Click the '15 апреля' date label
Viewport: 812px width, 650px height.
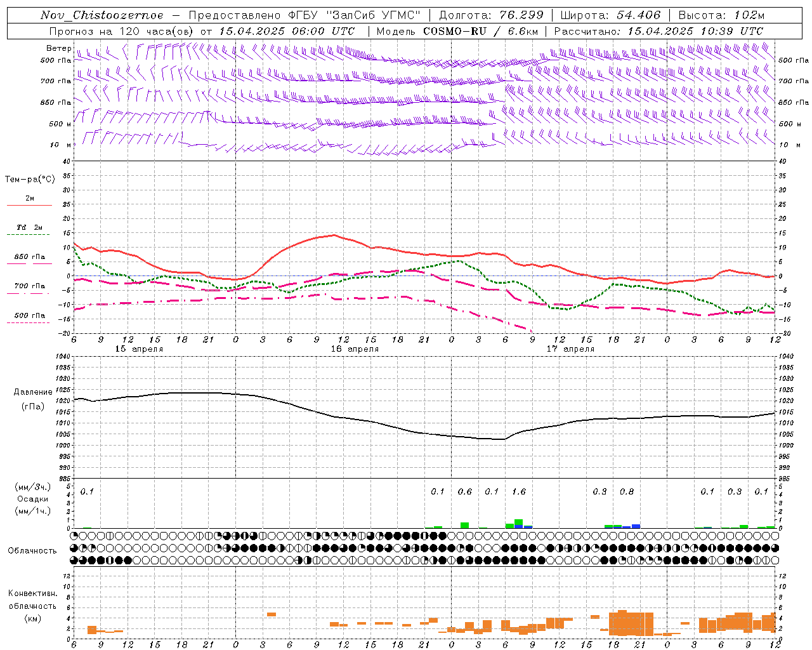coord(138,349)
